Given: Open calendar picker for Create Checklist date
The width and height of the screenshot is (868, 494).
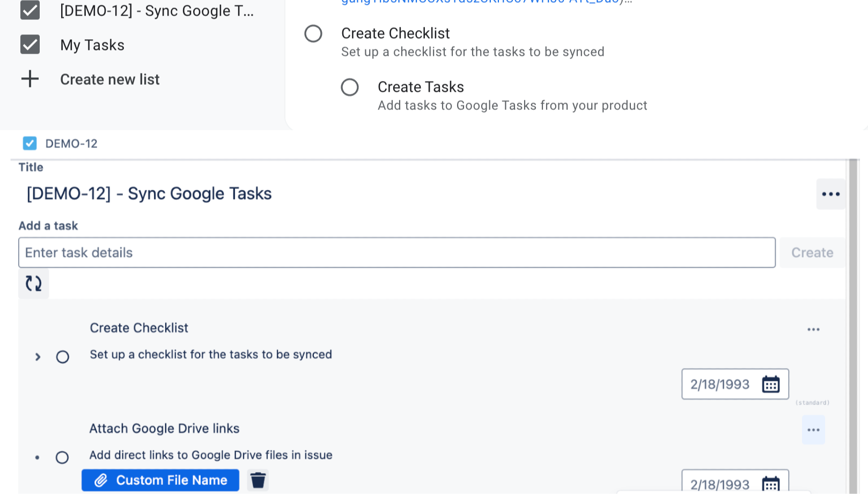Looking at the screenshot, I should pos(771,384).
